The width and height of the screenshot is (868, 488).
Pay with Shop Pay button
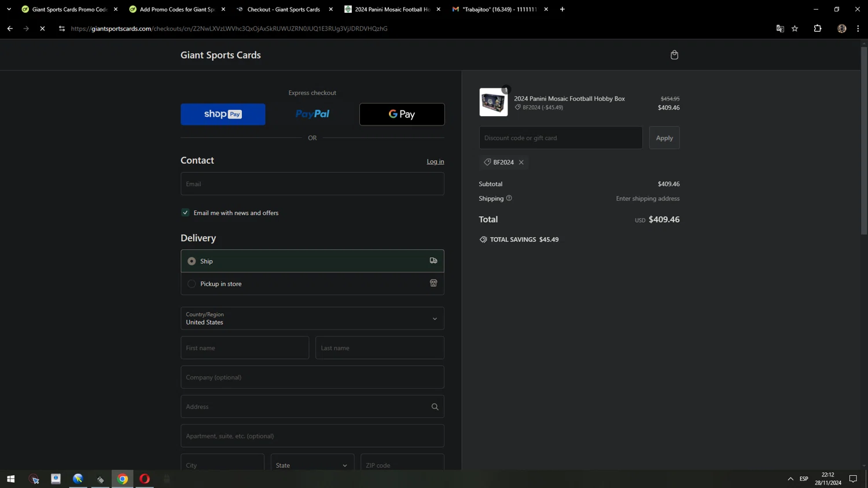(223, 114)
